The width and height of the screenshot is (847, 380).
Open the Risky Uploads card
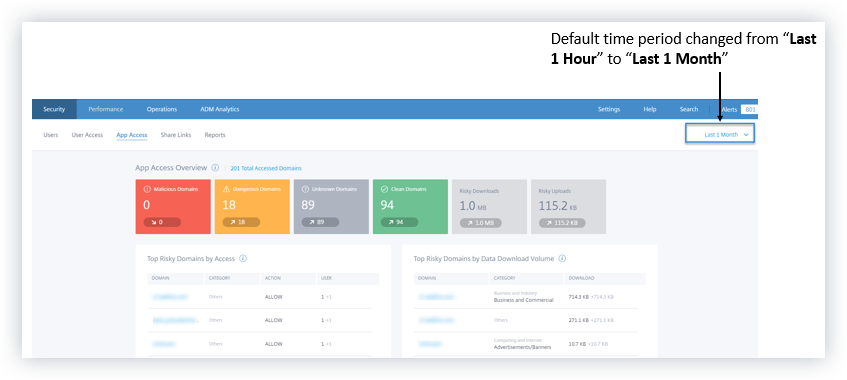tap(568, 206)
